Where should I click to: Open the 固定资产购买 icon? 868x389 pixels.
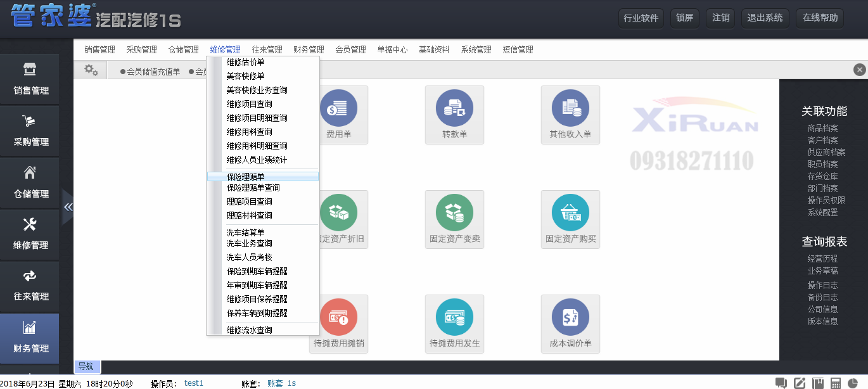click(x=570, y=219)
